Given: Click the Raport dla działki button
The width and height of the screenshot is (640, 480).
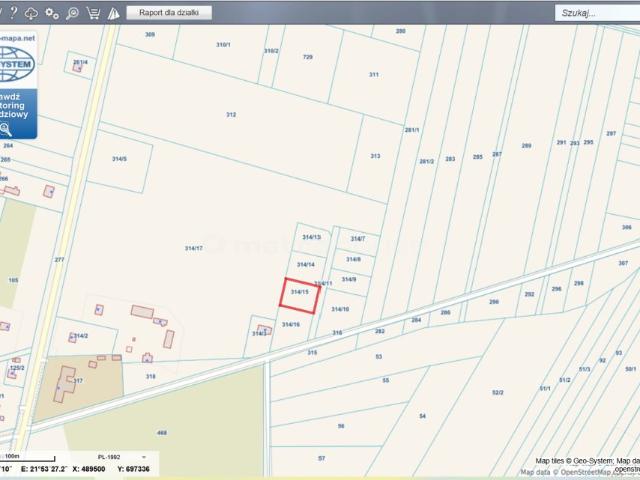Looking at the screenshot, I should coord(169,13).
